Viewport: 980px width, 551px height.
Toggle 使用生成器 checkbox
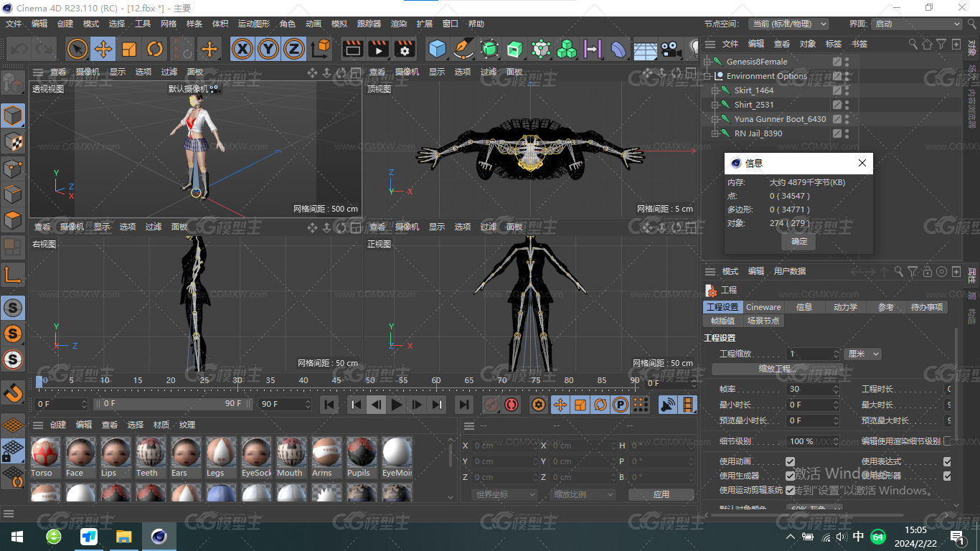791,476
